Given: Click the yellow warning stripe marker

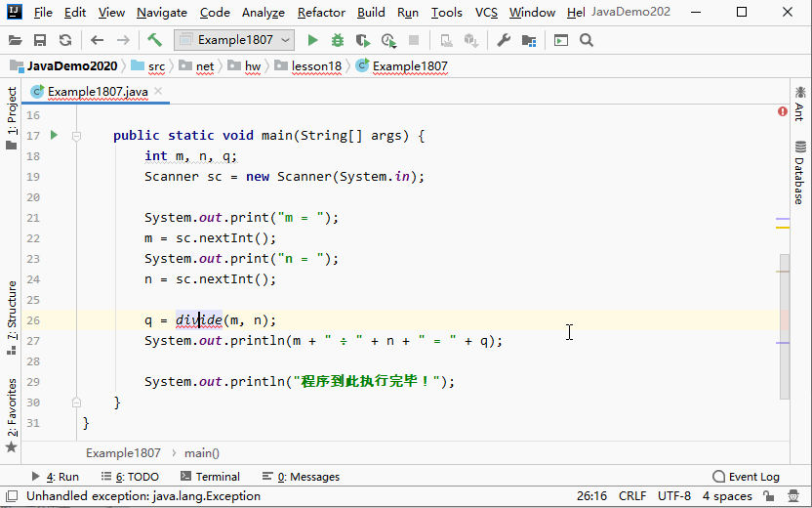Looking at the screenshot, I should pos(783,228).
